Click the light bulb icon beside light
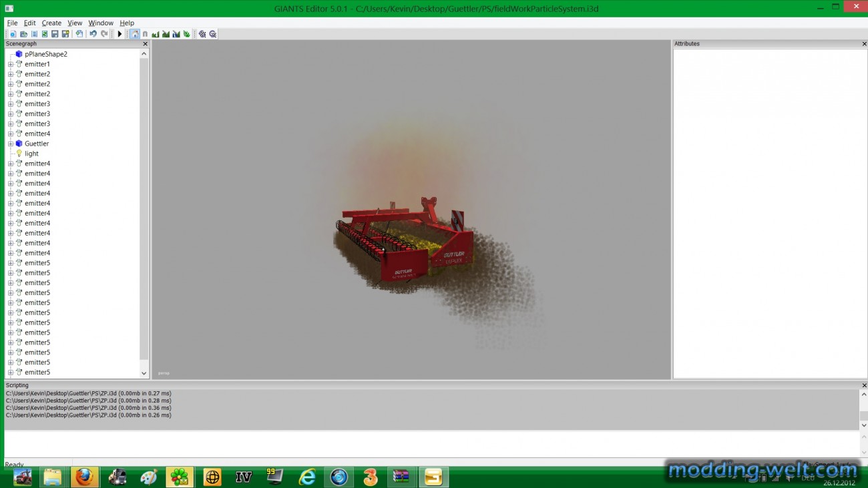This screenshot has width=868, height=488. click(19, 154)
